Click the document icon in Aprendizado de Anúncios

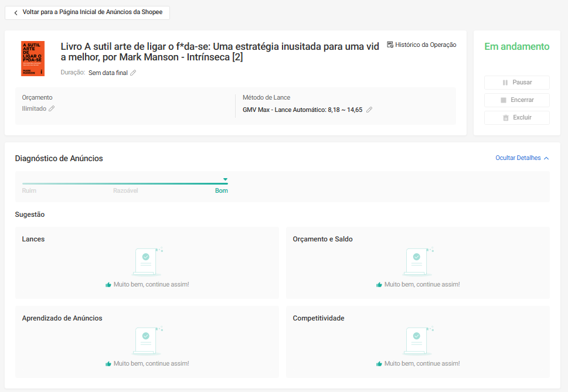(146, 340)
